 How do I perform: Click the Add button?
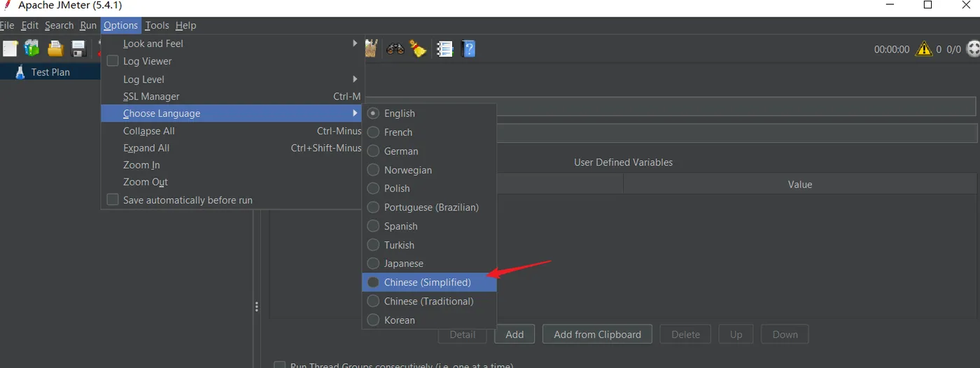[x=514, y=334]
